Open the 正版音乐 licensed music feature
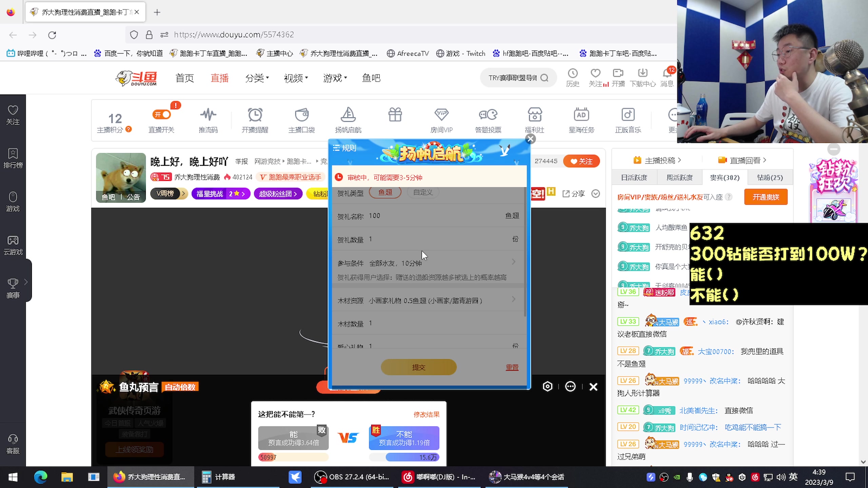868x488 pixels. coord(628,119)
